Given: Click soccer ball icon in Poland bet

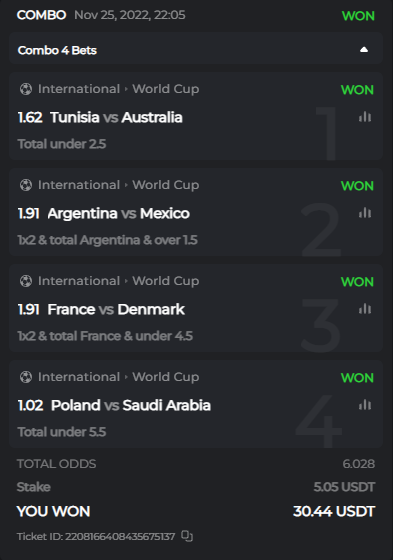Looking at the screenshot, I should click(x=26, y=377).
